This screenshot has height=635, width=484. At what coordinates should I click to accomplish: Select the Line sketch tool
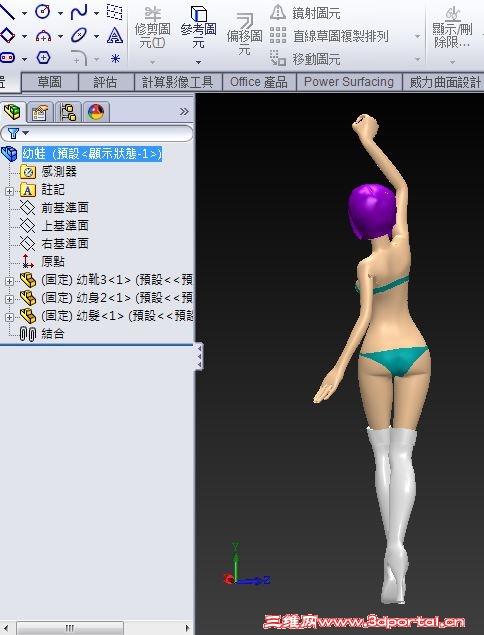click(x=6, y=12)
